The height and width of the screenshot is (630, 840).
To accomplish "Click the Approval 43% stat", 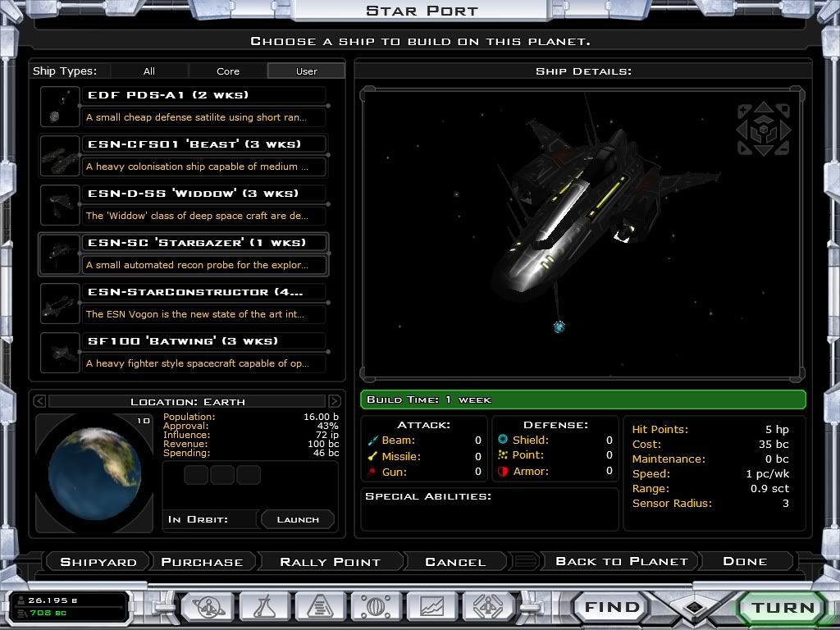I will click(251, 426).
